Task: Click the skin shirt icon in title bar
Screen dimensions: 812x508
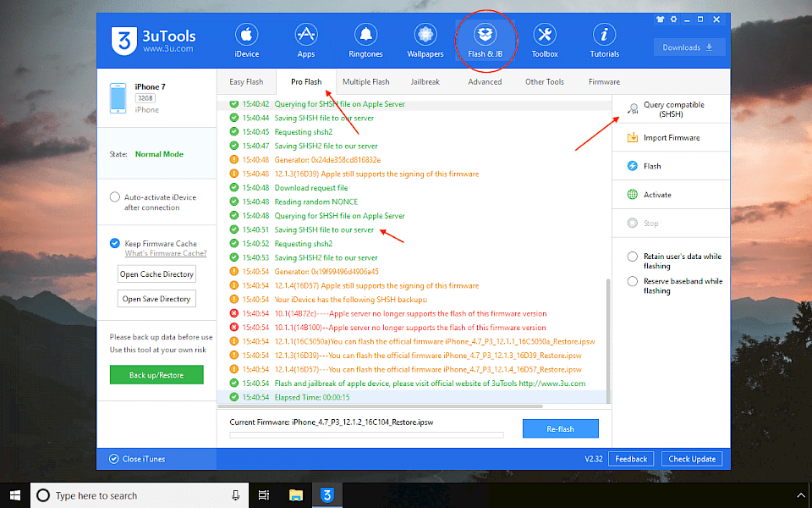Action: (x=659, y=19)
